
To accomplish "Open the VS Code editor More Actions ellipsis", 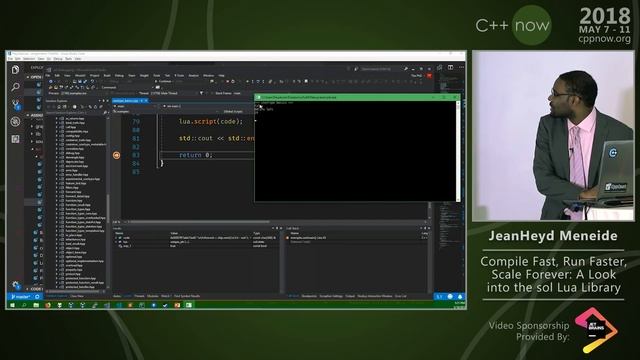I will pyautogui.click(x=461, y=67).
